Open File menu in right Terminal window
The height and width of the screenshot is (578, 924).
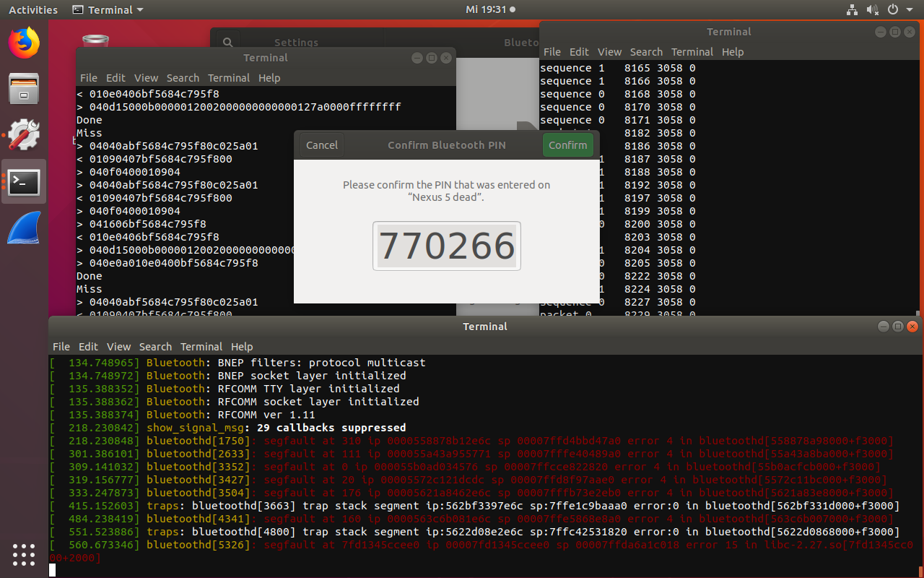click(x=552, y=52)
